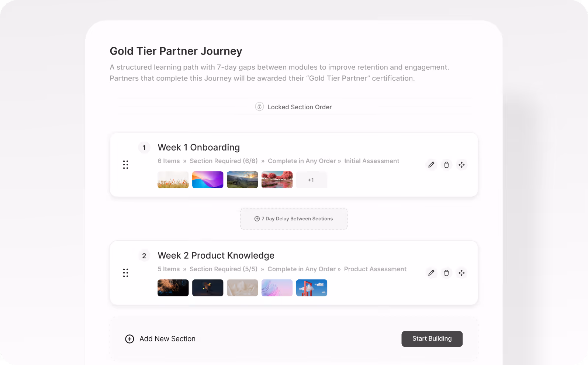Delete Week 1 Onboarding with the trash icon
This screenshot has height=365, width=588.
click(446, 165)
